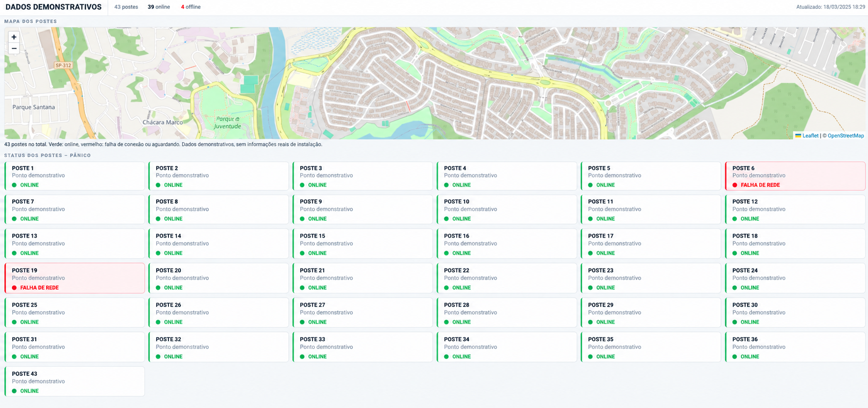Click the 'Parque e Juventude' map label

(227, 123)
